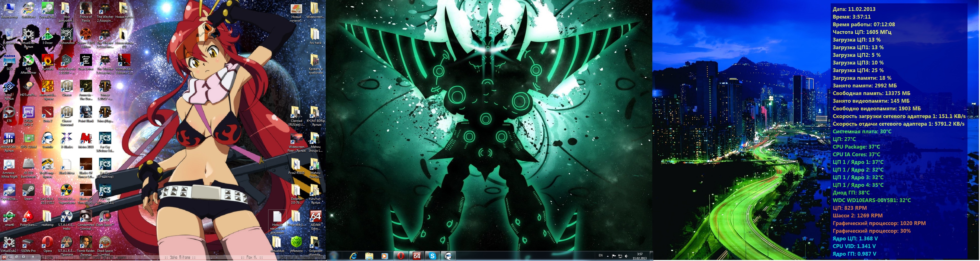This screenshot has width=980, height=261.
Task: Open the Компьютер desktop icon
Action: (9, 10)
